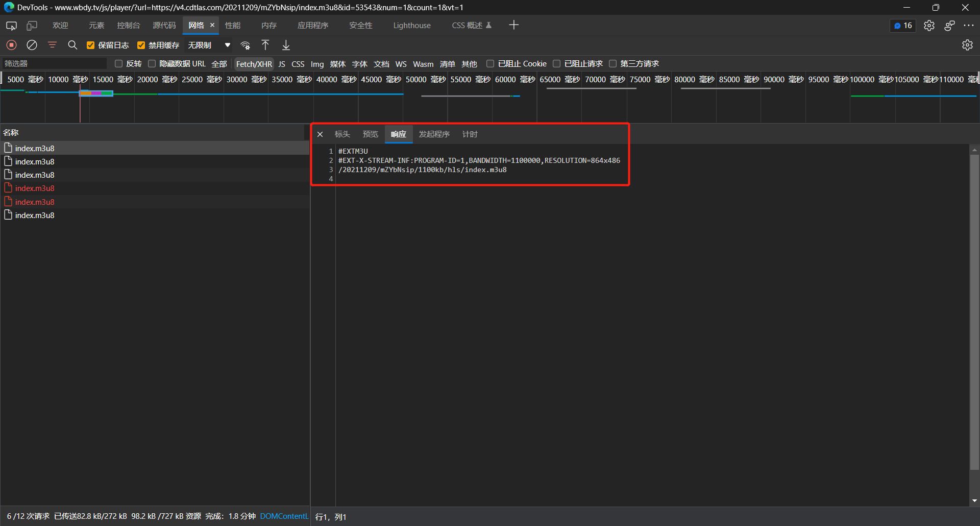This screenshot has height=526, width=980.
Task: Open Lighthouse tab
Action: pyautogui.click(x=412, y=26)
